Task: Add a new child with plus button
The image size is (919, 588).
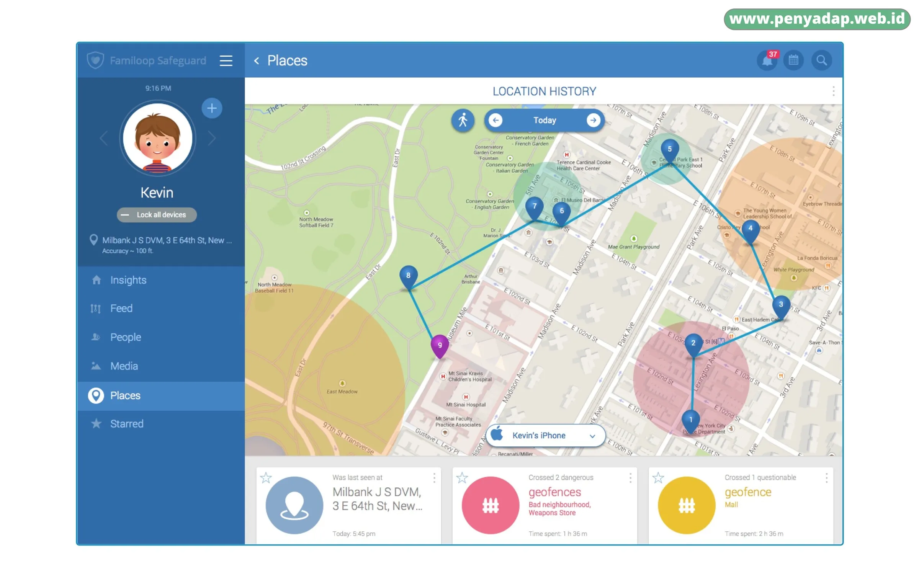Action: pos(212,108)
